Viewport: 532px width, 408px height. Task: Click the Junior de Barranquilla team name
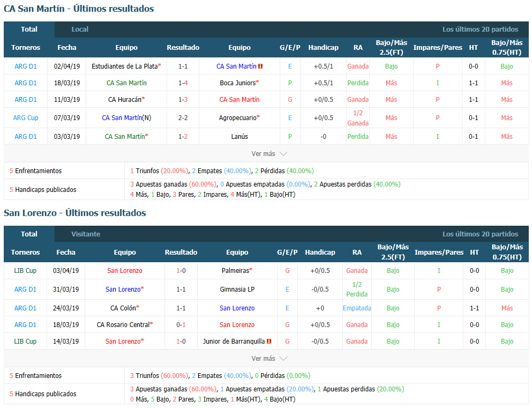point(234,342)
